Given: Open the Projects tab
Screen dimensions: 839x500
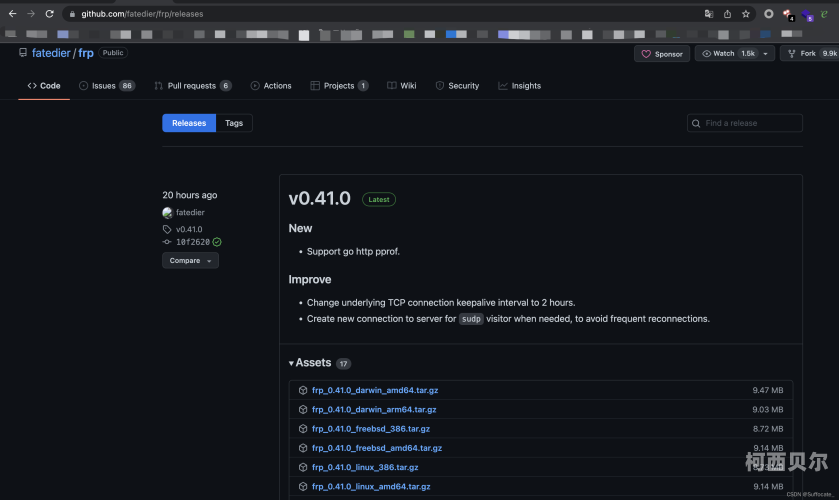Looking at the screenshot, I should [339, 86].
